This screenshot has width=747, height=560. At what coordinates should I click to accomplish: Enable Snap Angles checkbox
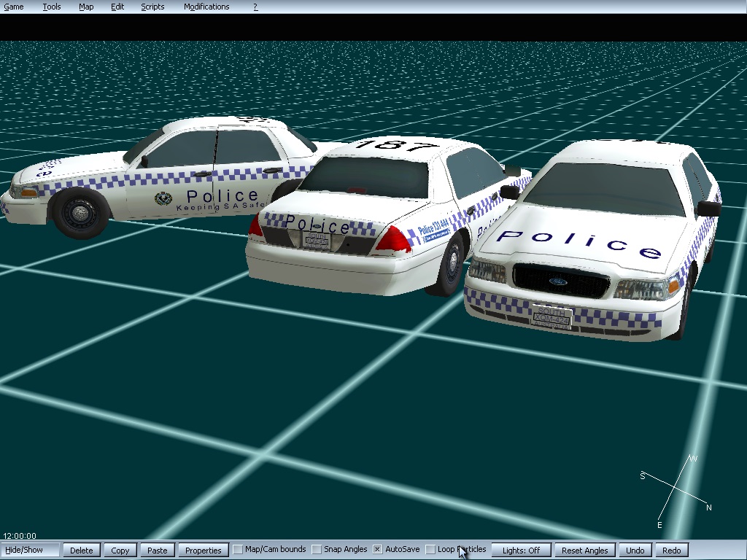click(x=317, y=550)
